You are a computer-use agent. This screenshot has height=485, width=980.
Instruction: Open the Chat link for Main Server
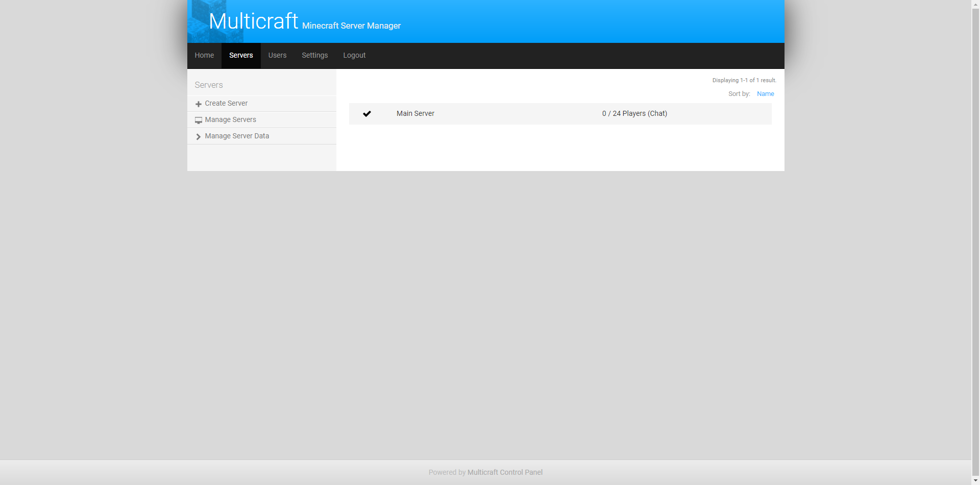click(x=657, y=114)
